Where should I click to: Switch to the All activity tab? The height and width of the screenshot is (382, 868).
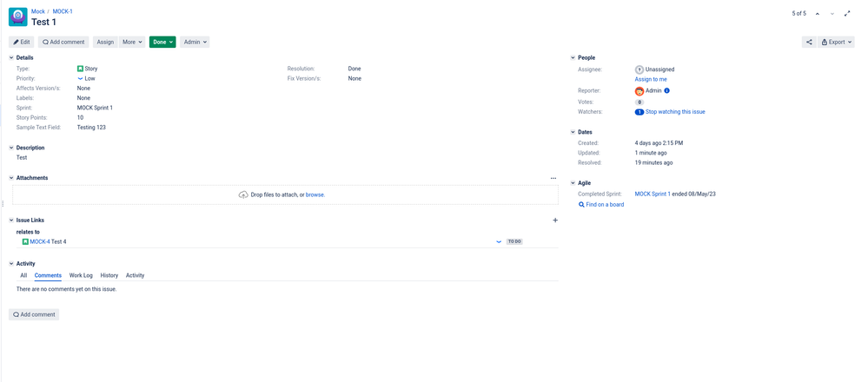pos(23,275)
